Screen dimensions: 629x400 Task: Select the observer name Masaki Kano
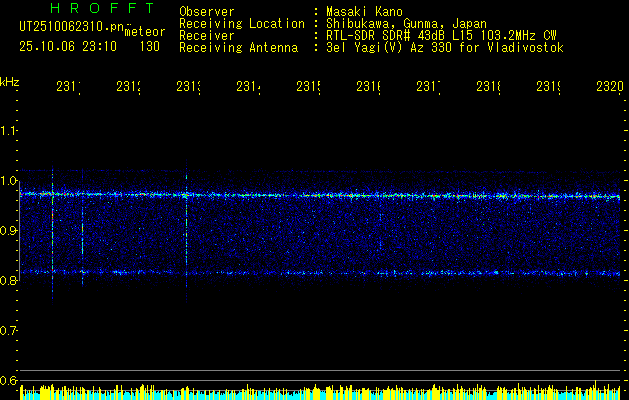click(x=364, y=12)
